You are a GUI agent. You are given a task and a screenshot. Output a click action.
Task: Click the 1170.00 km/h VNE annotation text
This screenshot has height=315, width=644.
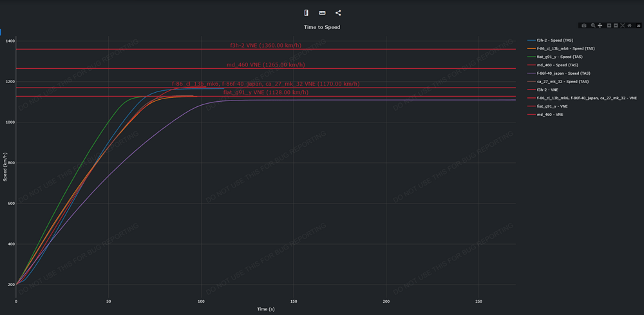266,84
